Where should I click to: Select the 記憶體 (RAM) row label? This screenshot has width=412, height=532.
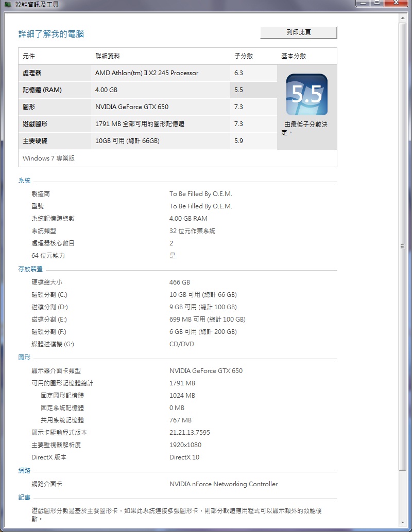pyautogui.click(x=42, y=90)
